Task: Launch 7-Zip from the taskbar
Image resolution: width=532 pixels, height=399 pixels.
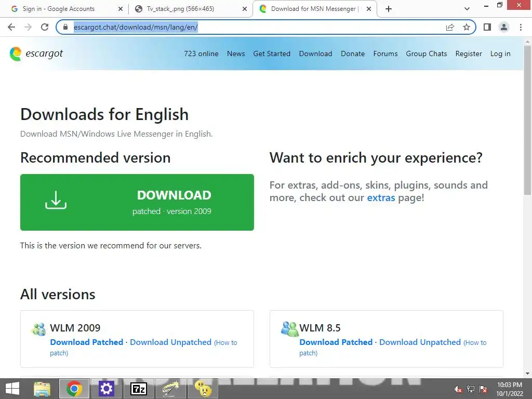Action: click(138, 389)
